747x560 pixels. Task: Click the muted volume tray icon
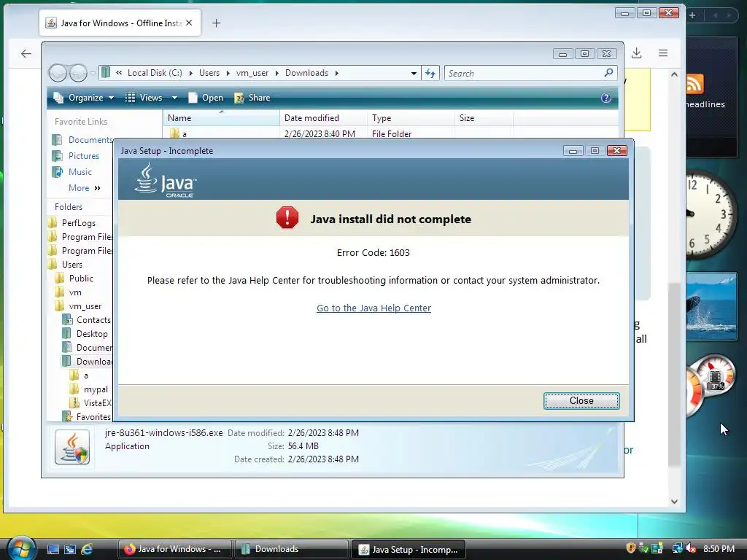pos(690,548)
